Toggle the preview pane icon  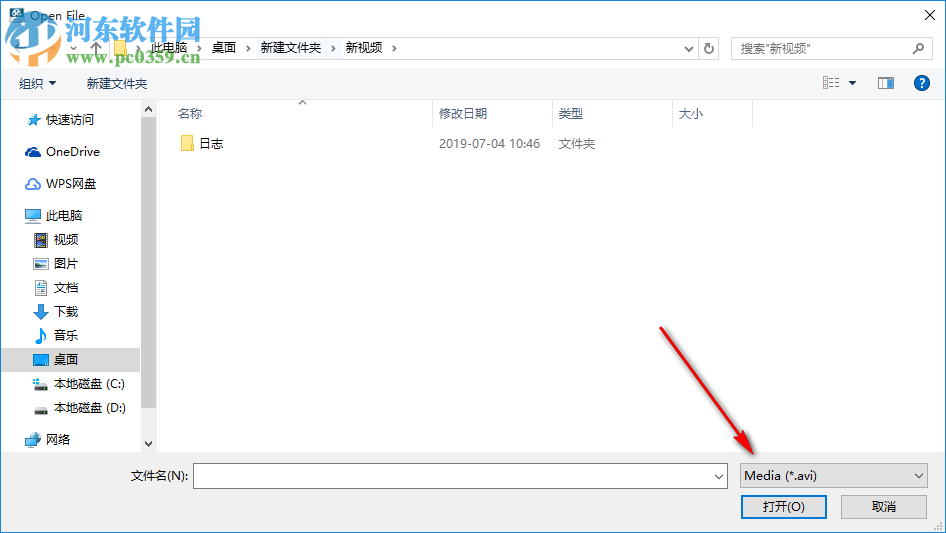pos(886,83)
